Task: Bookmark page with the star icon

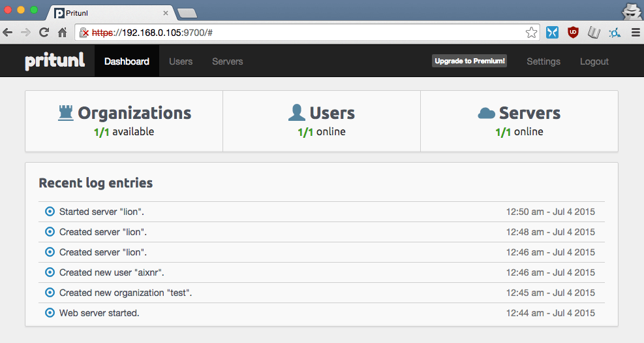Action: 531,33
